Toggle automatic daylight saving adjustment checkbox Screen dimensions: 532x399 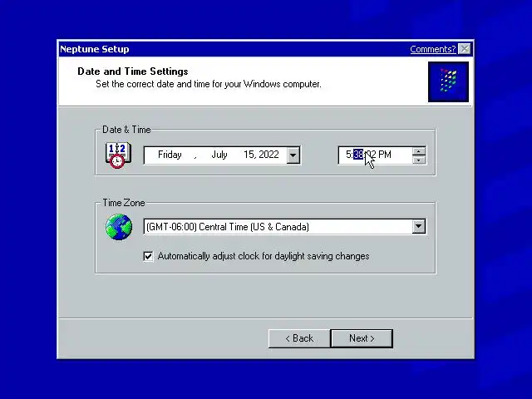point(148,256)
